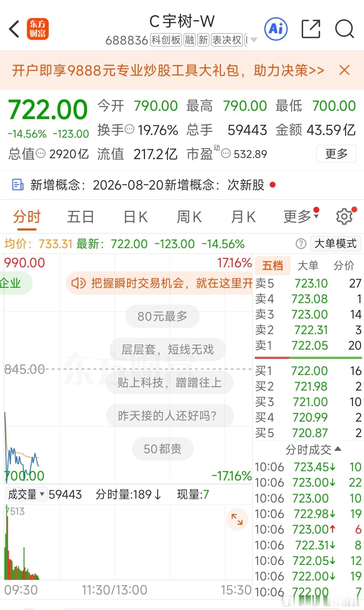Image resolution: width=364 pixels, height=610 pixels.
Task: Select 买4 price 720.99 row
Action: point(308,417)
